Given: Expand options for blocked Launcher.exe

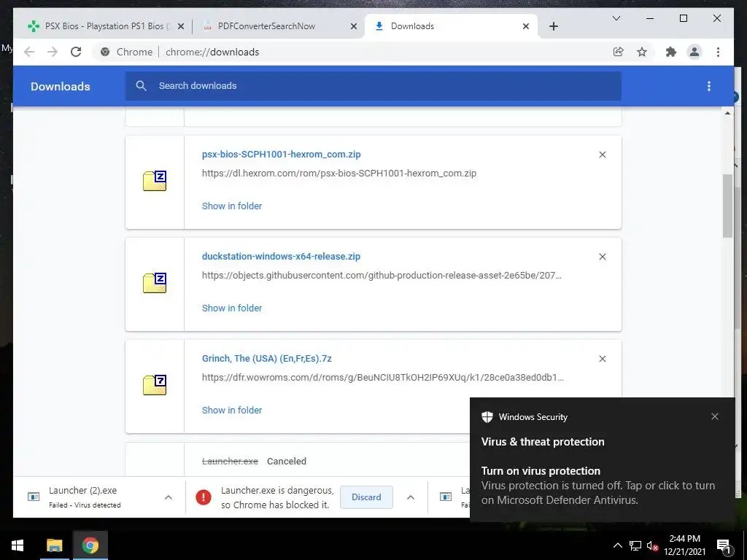Looking at the screenshot, I should [x=410, y=497].
